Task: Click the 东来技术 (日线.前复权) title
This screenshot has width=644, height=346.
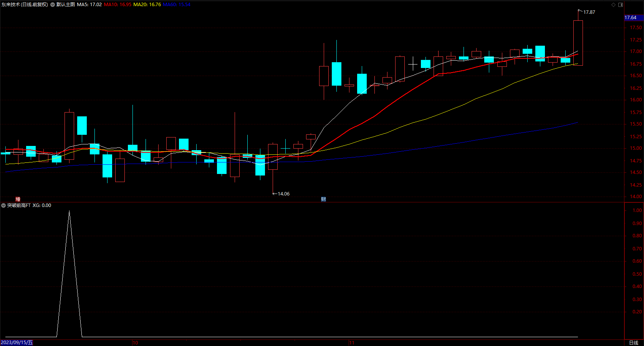Action: [x=25, y=5]
